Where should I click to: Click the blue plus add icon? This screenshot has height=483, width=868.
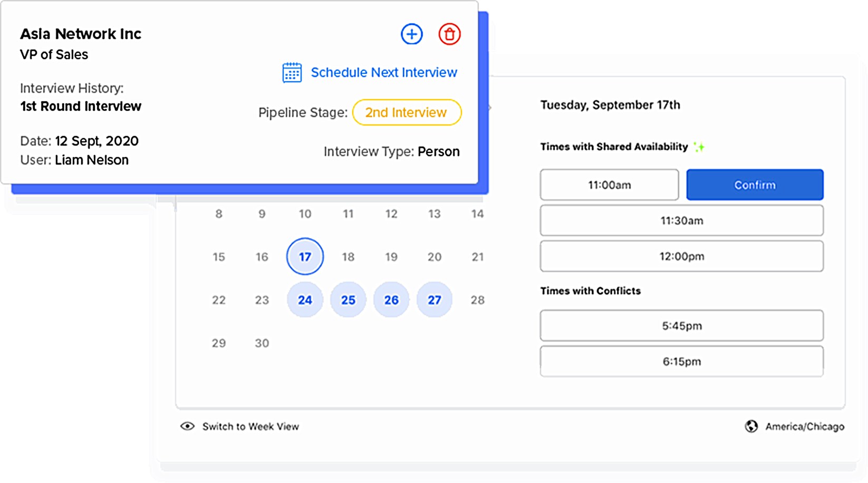point(411,34)
